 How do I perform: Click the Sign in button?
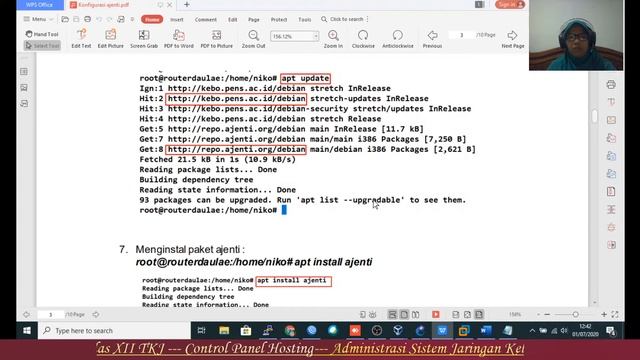510,4
